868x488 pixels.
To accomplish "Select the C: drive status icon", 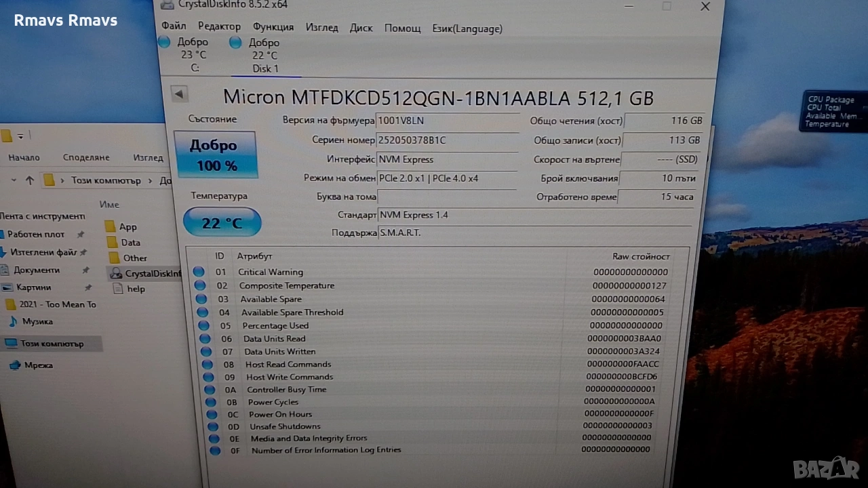I will click(x=164, y=43).
